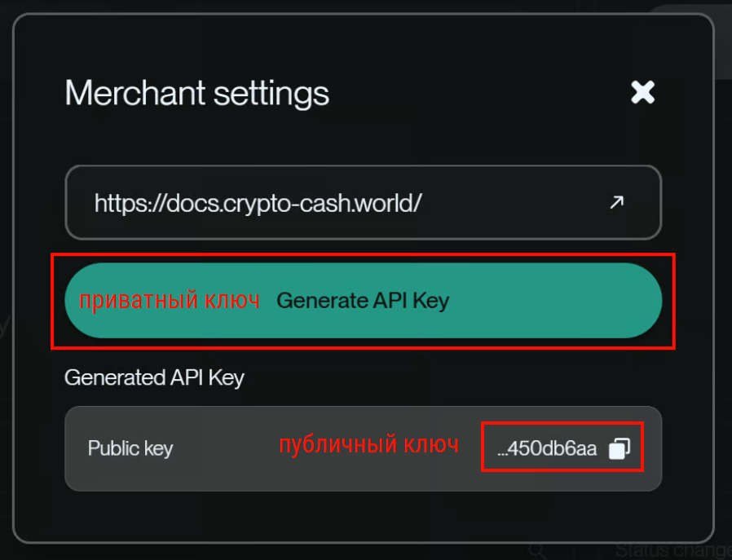Click the red "приватный ключ" annotation
732x560 pixels.
tap(169, 301)
